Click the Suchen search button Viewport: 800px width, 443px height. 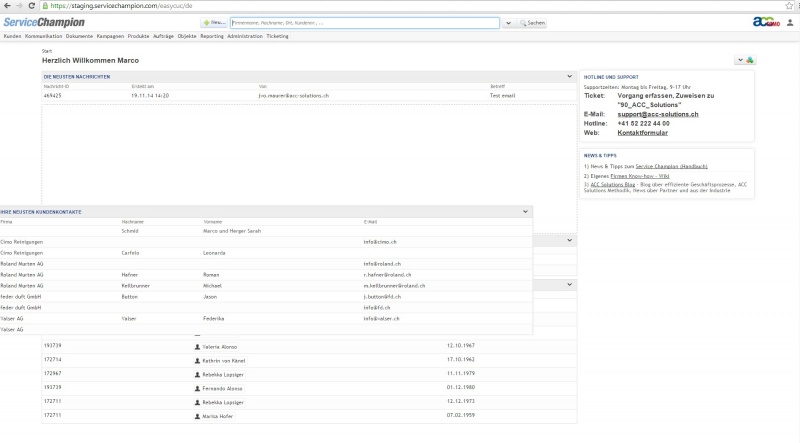coord(532,22)
